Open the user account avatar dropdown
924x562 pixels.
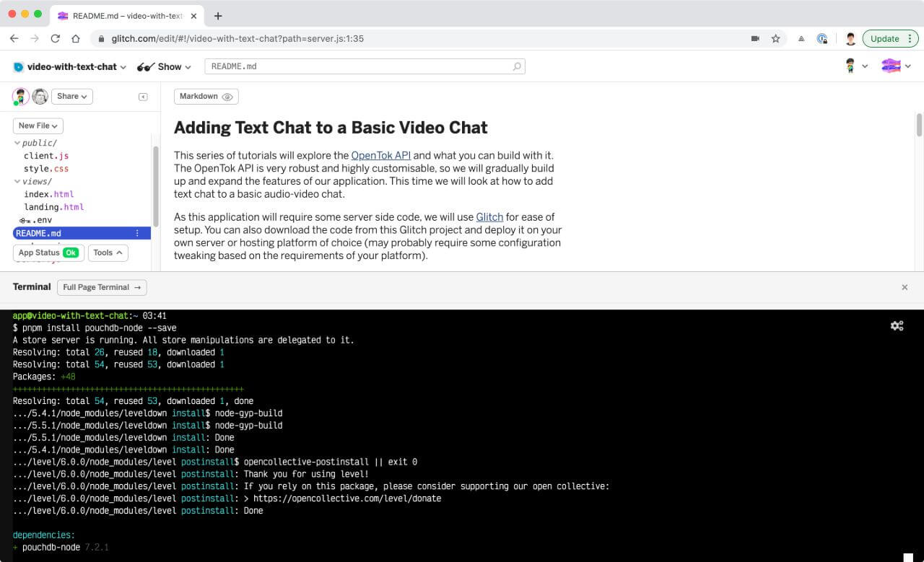(x=856, y=66)
